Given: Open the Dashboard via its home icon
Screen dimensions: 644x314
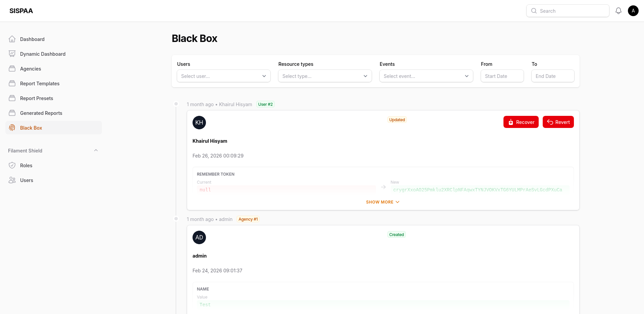Looking at the screenshot, I should [x=12, y=39].
